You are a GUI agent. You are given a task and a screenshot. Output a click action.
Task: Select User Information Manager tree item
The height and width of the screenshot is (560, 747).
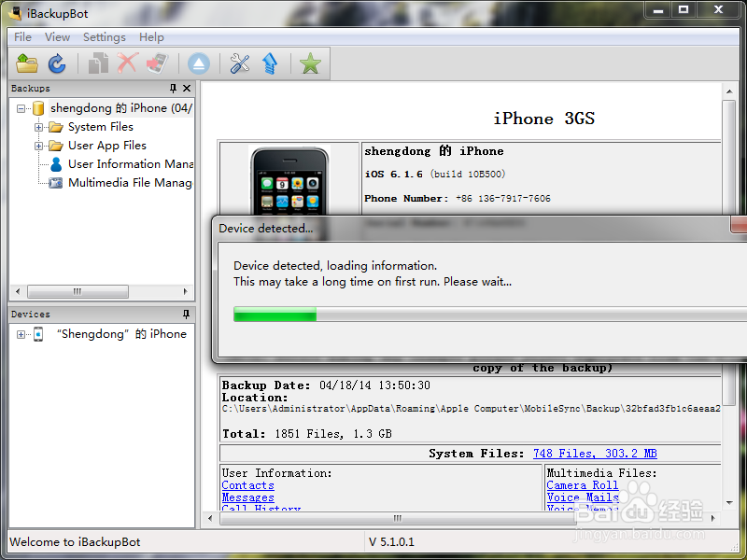[x=131, y=164]
